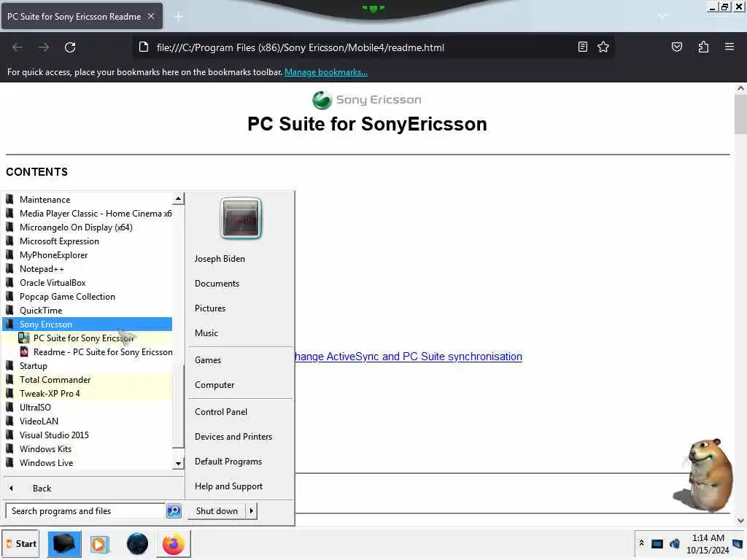Viewport: 747px width, 560px height.
Task: Open the black box taskbar icon
Action: click(64, 544)
